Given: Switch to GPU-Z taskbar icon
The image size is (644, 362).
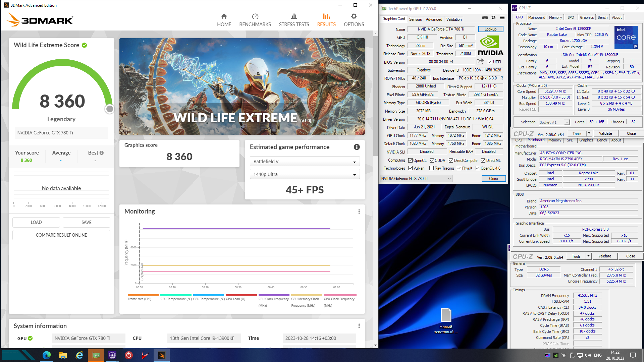Looking at the screenshot, I should pyautogui.click(x=96, y=355).
